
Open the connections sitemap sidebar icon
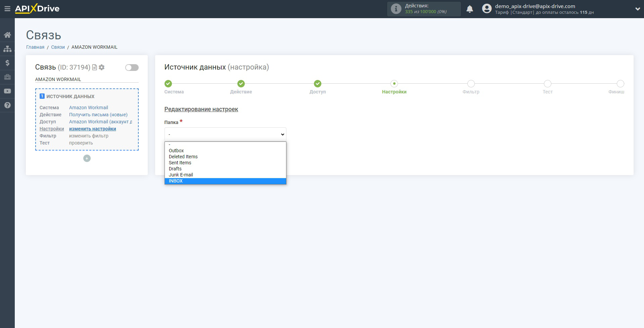point(7,49)
